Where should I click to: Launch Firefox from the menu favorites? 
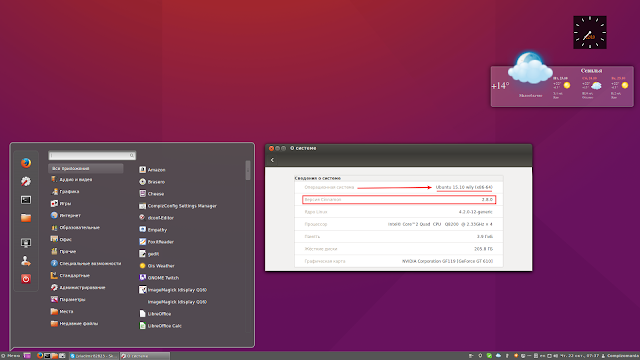click(26, 163)
